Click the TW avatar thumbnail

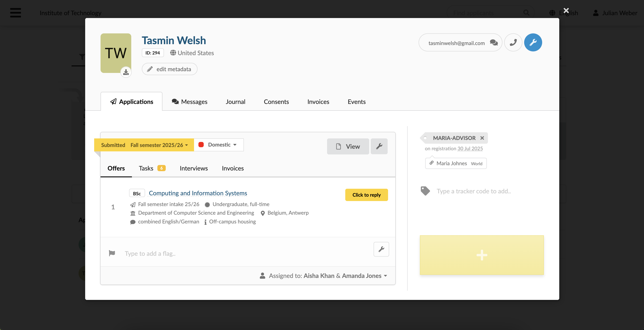[116, 53]
